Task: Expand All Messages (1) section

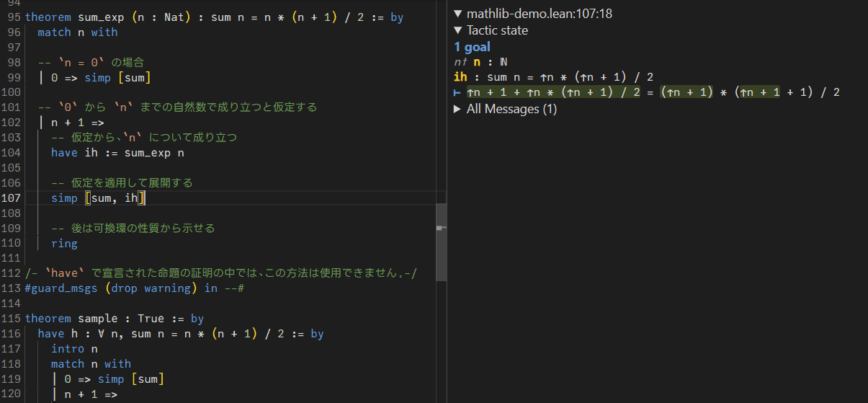Action: (x=458, y=109)
